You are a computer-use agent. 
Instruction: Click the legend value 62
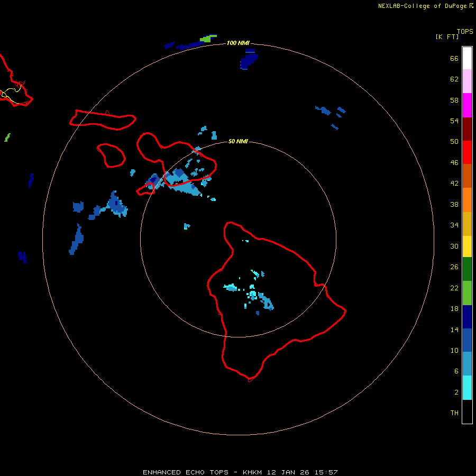[454, 79]
